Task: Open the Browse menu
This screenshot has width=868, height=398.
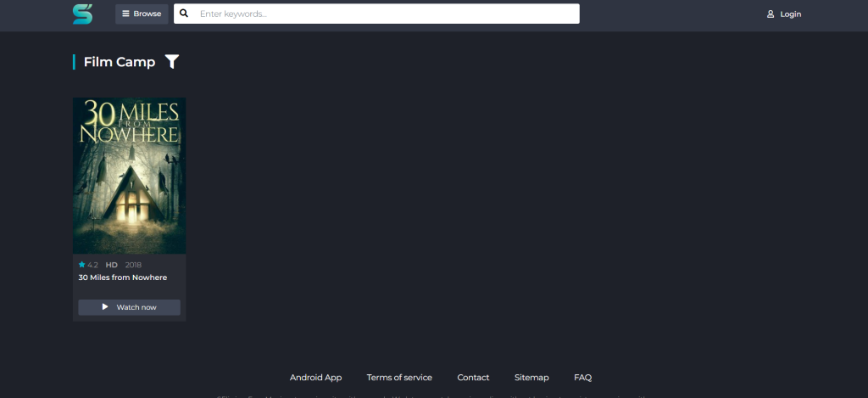Action: [142, 14]
